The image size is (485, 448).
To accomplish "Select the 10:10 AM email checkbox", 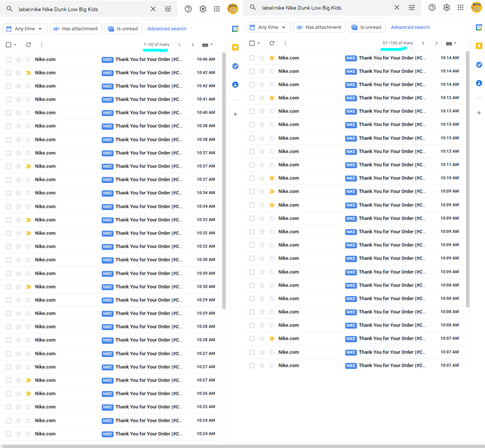I will click(x=252, y=178).
